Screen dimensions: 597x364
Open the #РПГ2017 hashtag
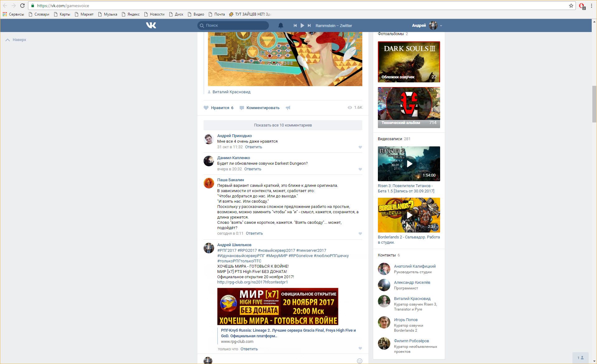[x=227, y=251]
